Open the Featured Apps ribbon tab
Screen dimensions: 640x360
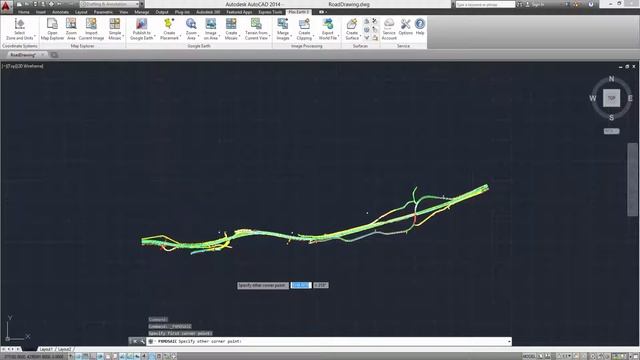[x=239, y=12]
